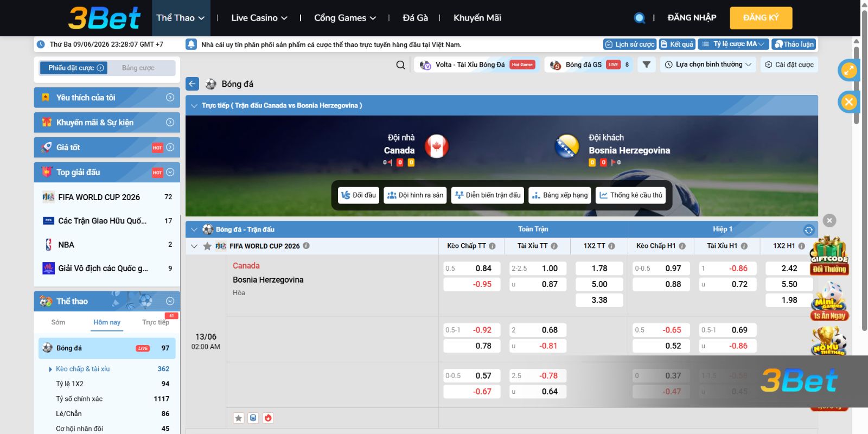The height and width of the screenshot is (434, 868).
Task: Click the Canada flag icon
Action: (436, 146)
